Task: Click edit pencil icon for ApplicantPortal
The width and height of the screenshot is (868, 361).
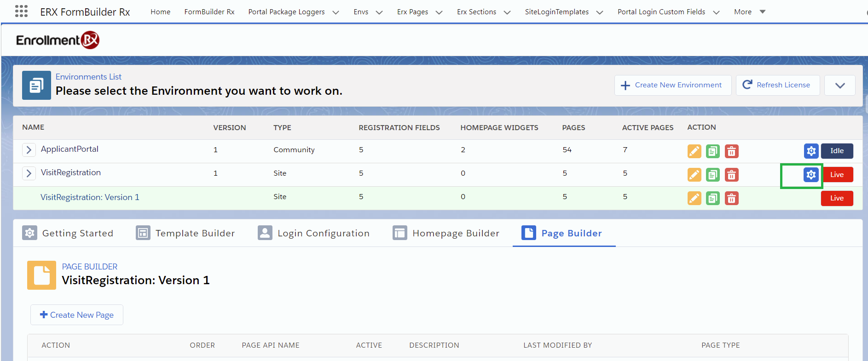Action: (x=694, y=151)
